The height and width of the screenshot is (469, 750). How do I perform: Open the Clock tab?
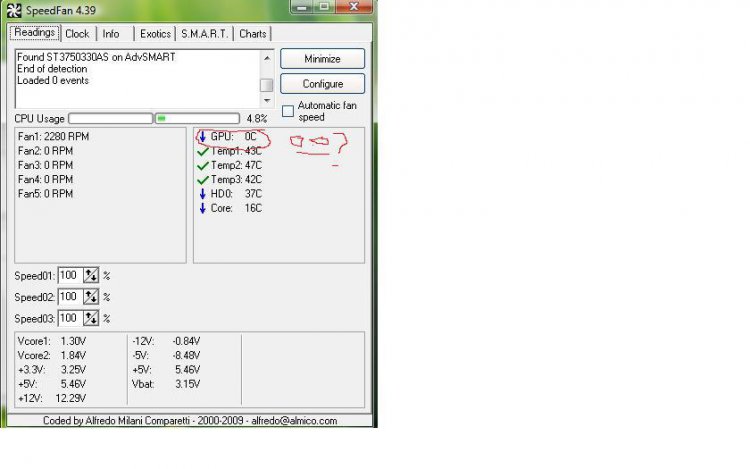coord(77,34)
